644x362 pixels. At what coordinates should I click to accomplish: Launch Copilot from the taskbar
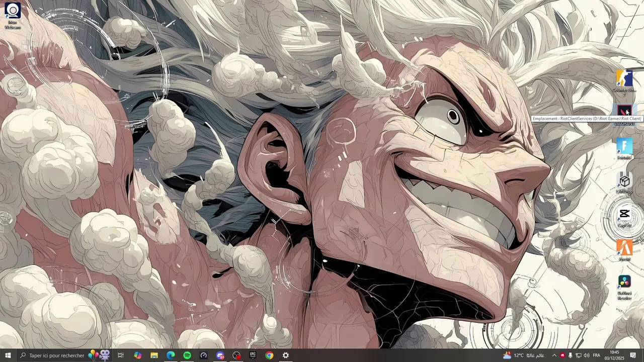137,355
